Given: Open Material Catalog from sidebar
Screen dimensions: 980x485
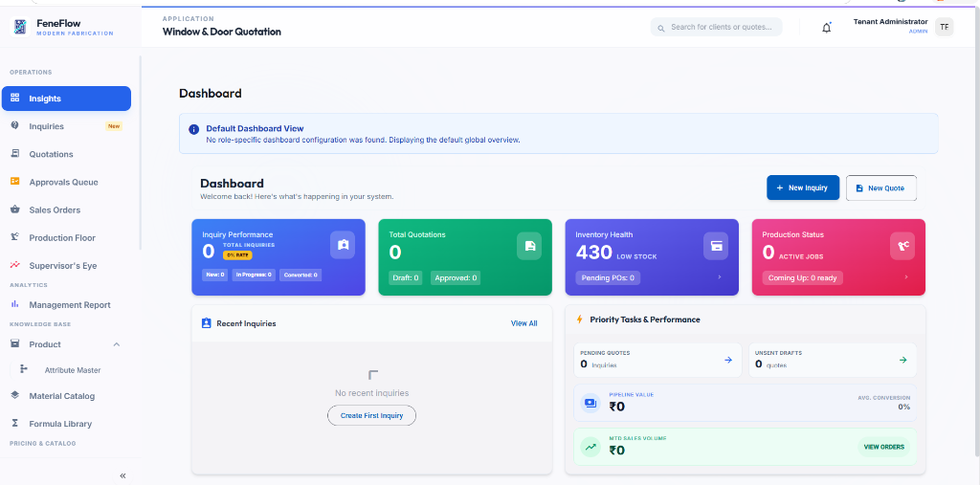Looking at the screenshot, I should click(x=61, y=396).
